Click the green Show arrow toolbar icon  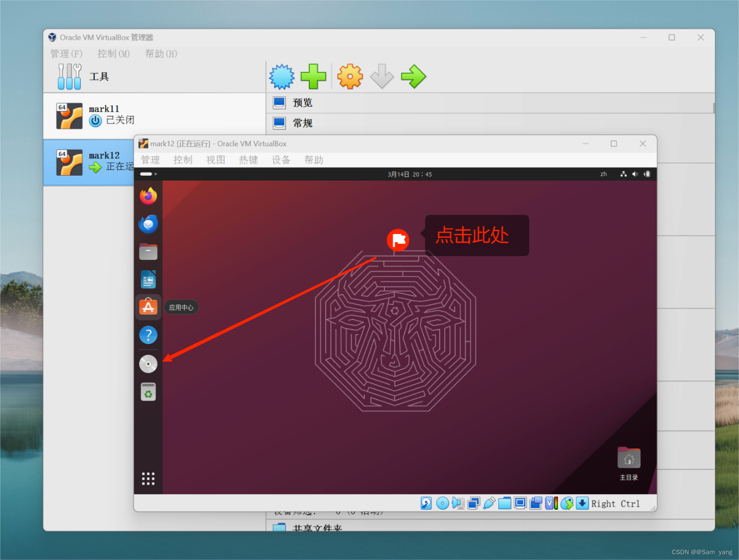pos(413,76)
